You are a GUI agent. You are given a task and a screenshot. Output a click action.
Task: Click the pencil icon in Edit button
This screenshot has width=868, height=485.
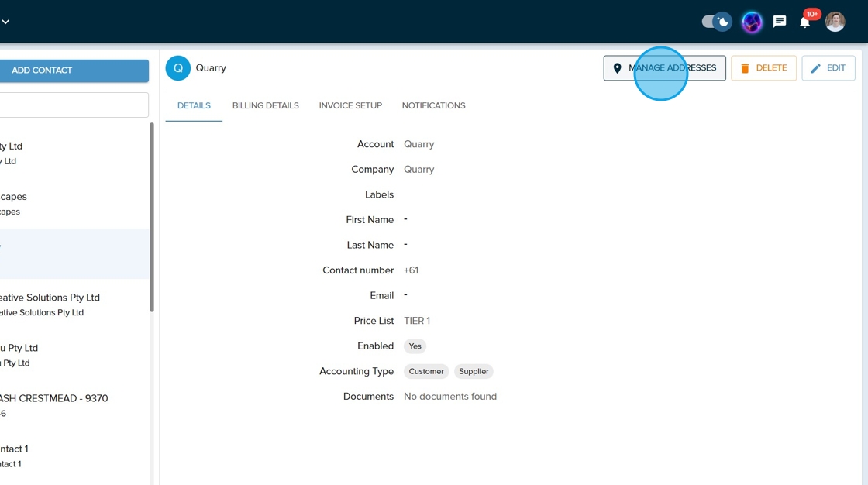815,68
